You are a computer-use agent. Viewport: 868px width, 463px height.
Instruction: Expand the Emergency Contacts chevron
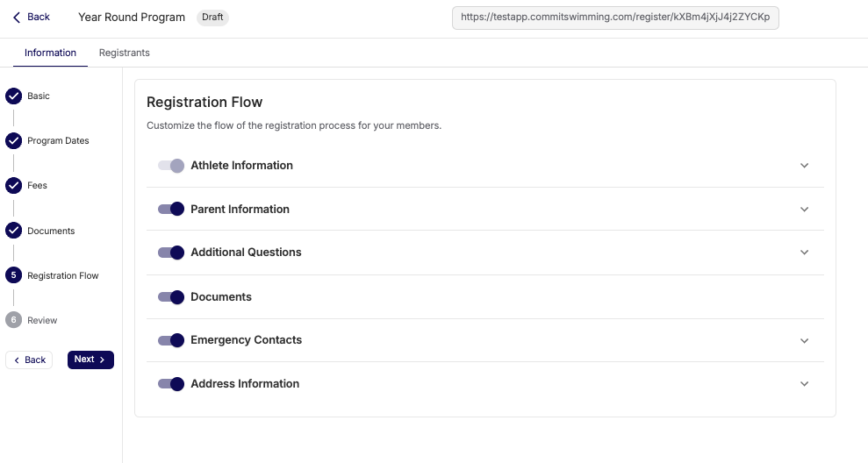(804, 341)
